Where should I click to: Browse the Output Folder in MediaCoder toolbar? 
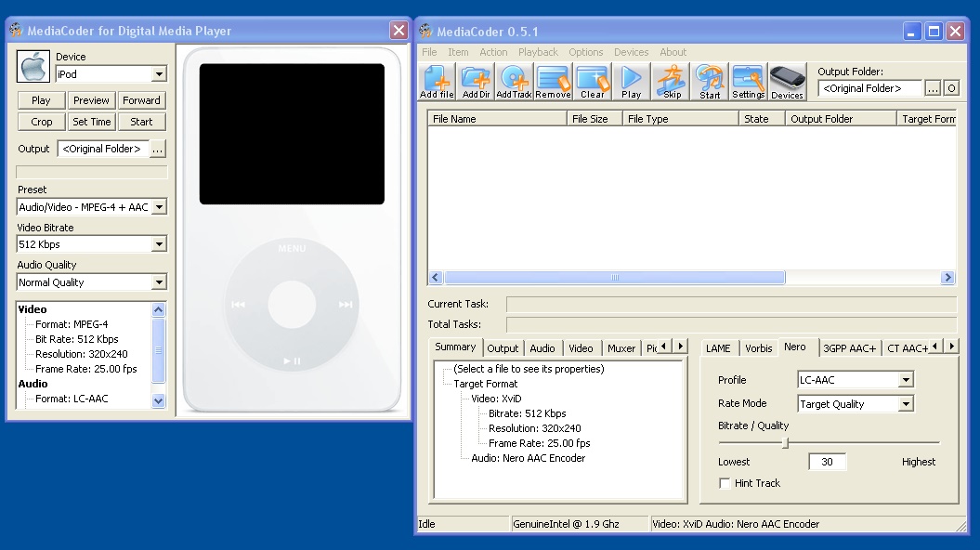tap(934, 88)
